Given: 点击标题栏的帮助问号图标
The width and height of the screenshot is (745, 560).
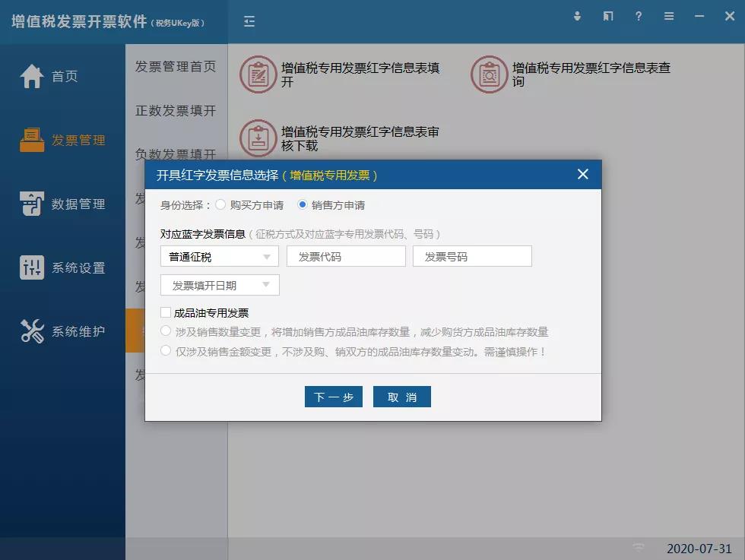Looking at the screenshot, I should [639, 16].
